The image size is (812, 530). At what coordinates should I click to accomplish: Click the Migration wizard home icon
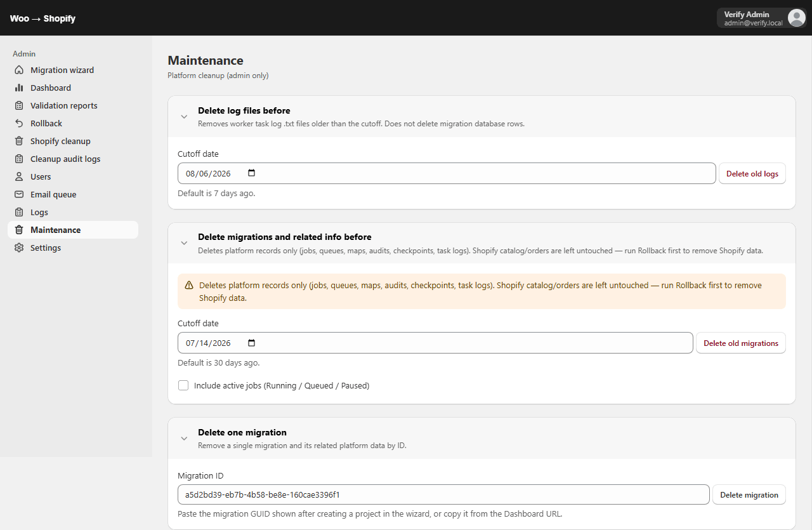(x=19, y=70)
